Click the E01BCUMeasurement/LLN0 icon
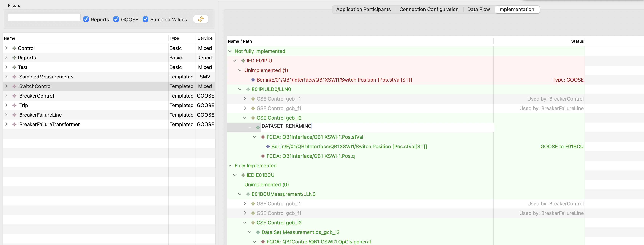Image resolution: width=644 pixels, height=245 pixels. (248, 194)
